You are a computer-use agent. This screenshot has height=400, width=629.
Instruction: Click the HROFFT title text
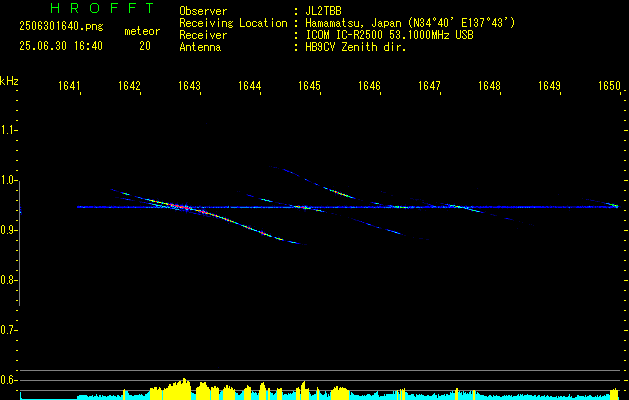click(x=103, y=8)
